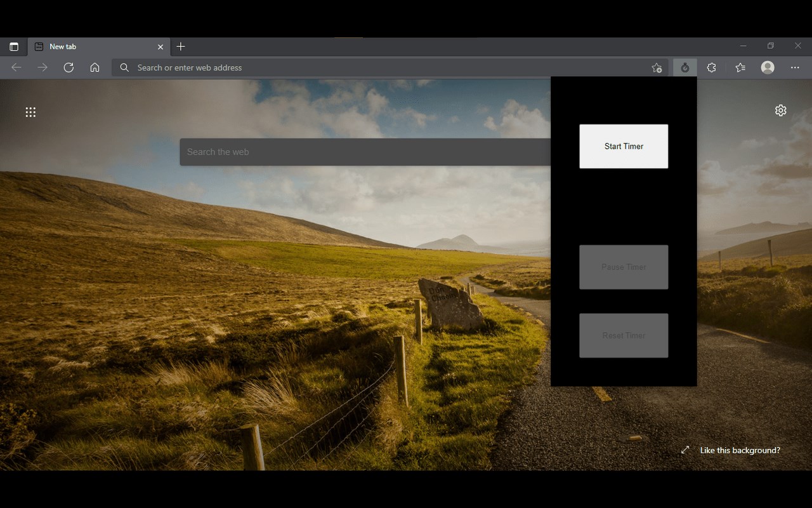
Task: Go to the home page icon
Action: (x=95, y=67)
